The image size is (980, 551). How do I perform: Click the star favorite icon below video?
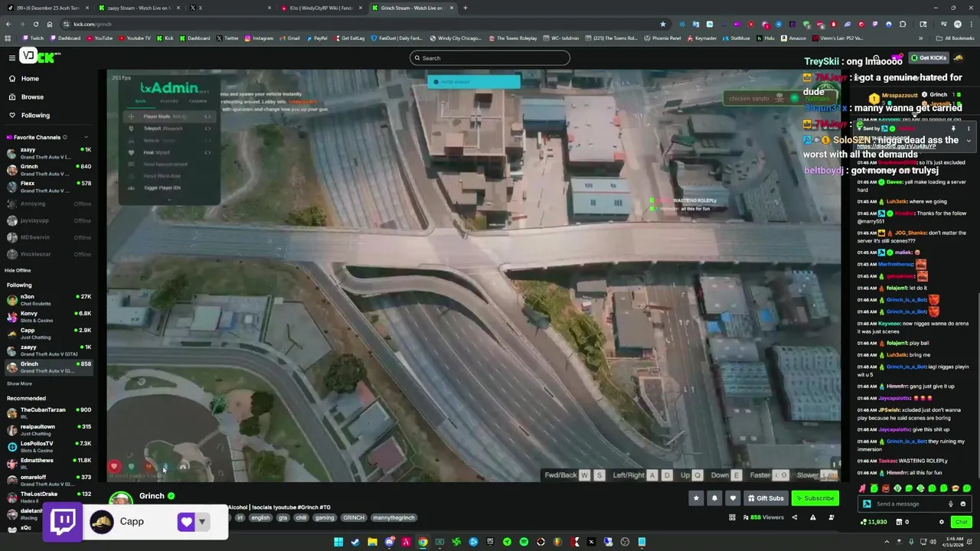tap(696, 498)
